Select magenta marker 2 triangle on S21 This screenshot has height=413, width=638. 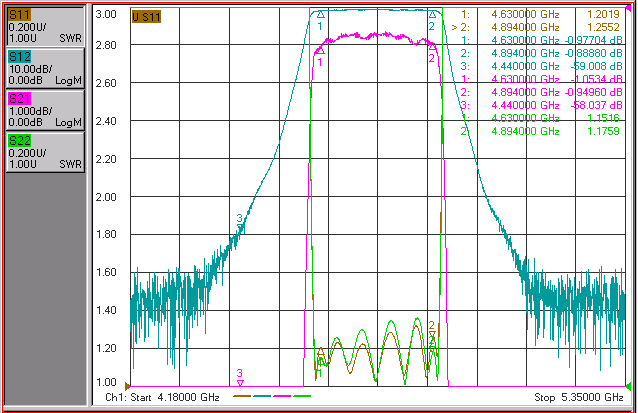[433, 47]
